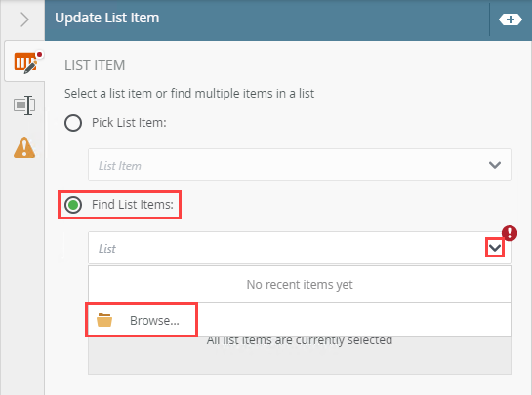Open the Update List Item tab icon
Viewport: 532px width, 395px height.
[x=25, y=62]
